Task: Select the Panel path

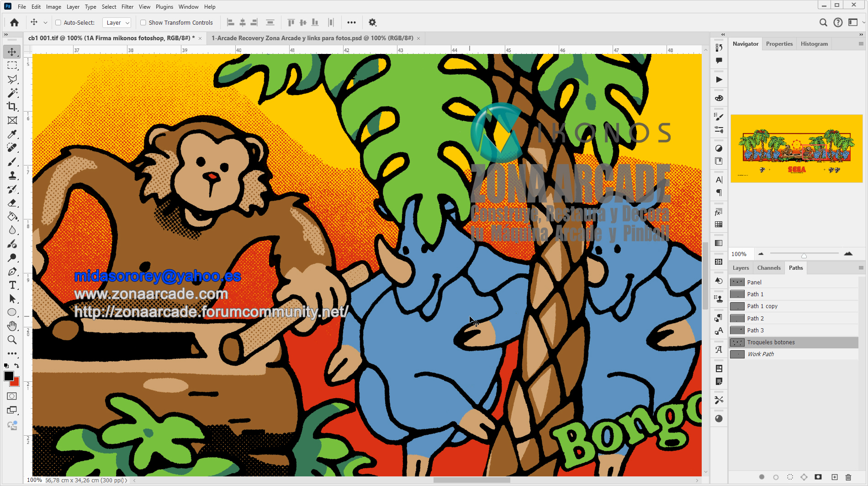Action: pos(794,283)
